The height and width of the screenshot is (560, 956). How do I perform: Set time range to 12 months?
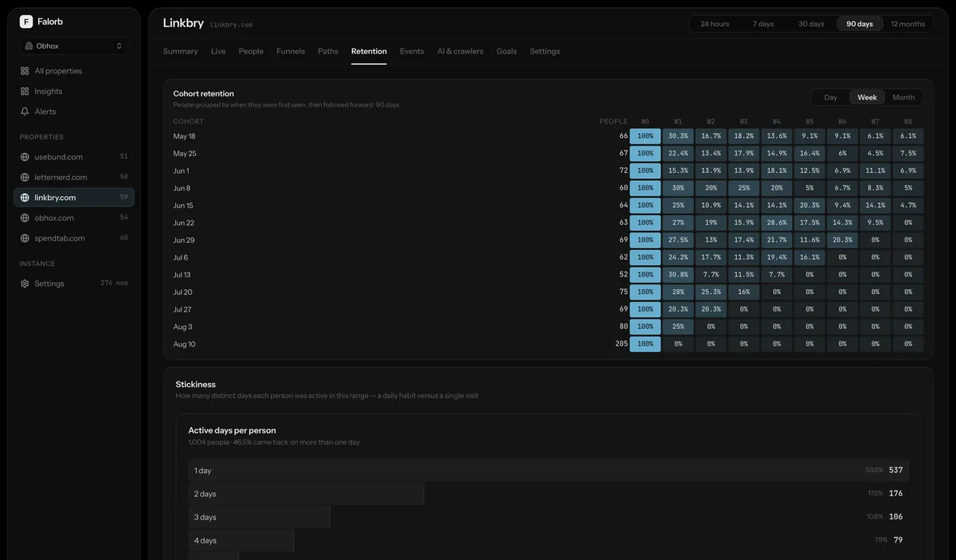(908, 24)
